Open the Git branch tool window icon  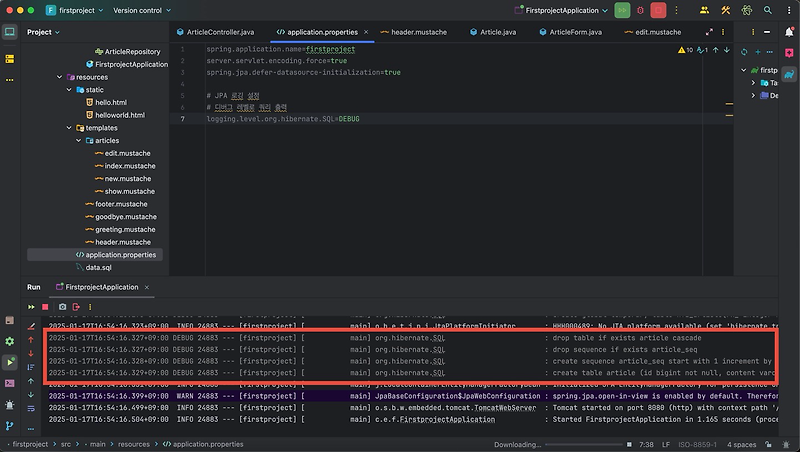[10, 425]
